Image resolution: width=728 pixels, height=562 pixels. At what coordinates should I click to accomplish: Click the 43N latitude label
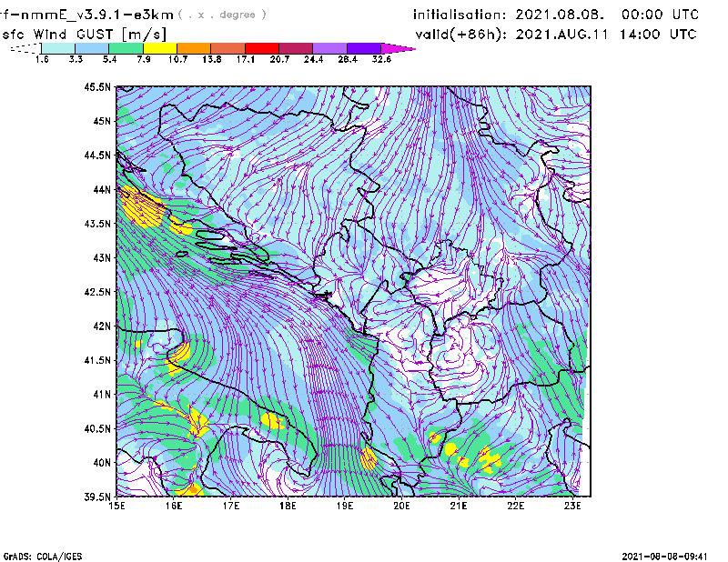point(102,257)
